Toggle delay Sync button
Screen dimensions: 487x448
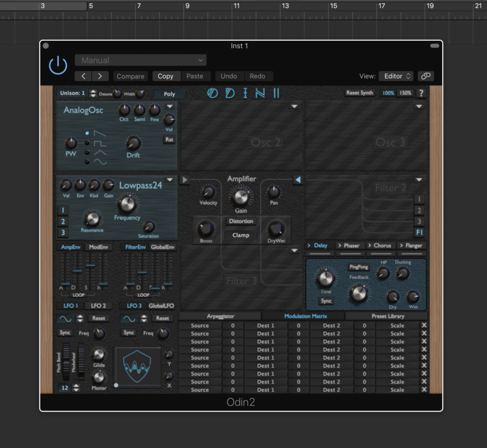[x=326, y=301]
